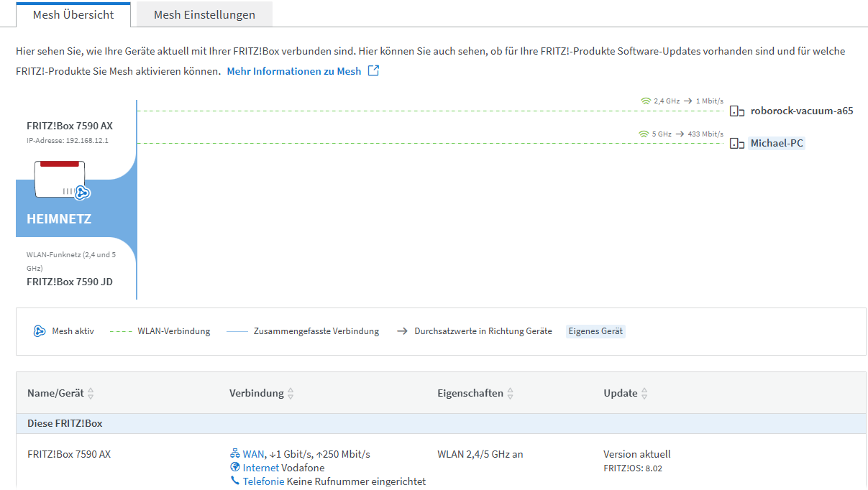868x490 pixels.
Task: Click the 1 Mbit/s throughput value
Action: coord(709,101)
